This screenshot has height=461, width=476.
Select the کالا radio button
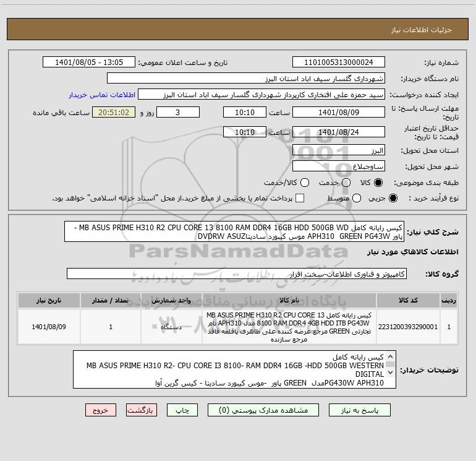(378, 183)
